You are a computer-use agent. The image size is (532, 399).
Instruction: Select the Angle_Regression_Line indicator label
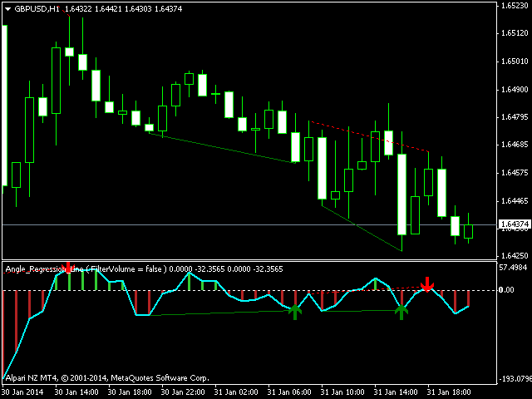[44, 269]
